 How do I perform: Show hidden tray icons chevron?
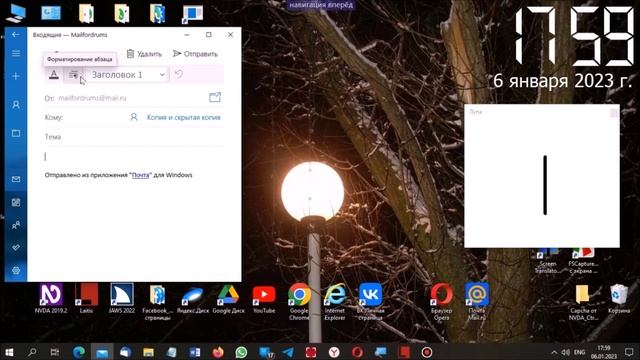click(x=554, y=352)
